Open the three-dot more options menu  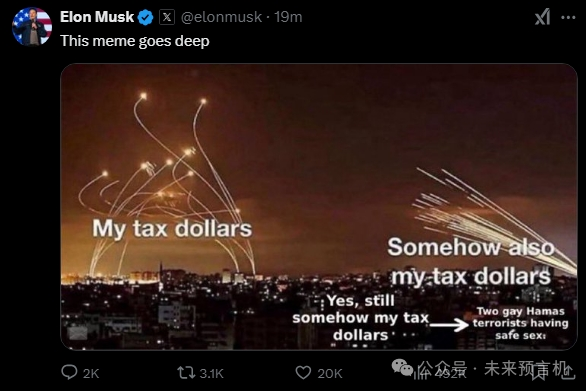coord(568,17)
